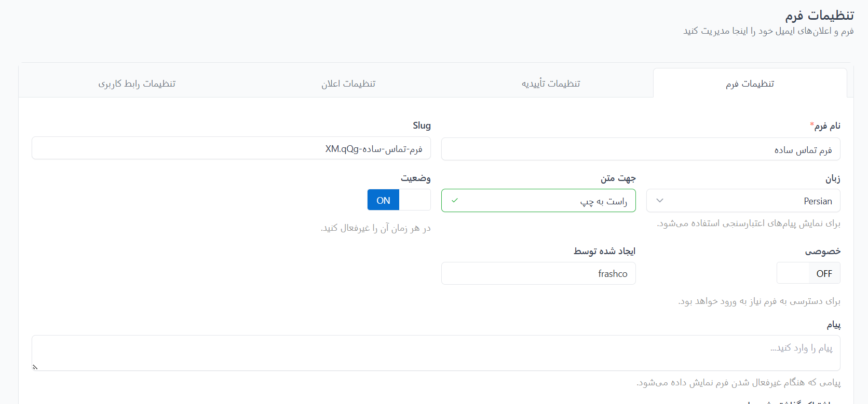Click inside the پیام message textarea

[x=436, y=353]
